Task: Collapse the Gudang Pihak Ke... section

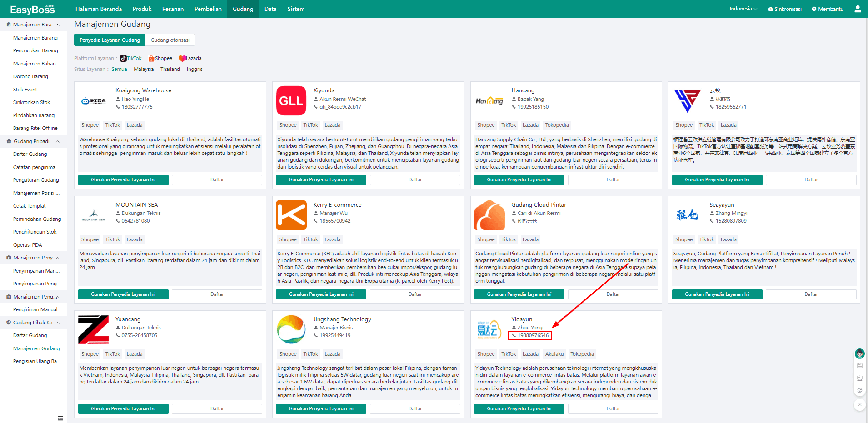Action: pos(58,323)
